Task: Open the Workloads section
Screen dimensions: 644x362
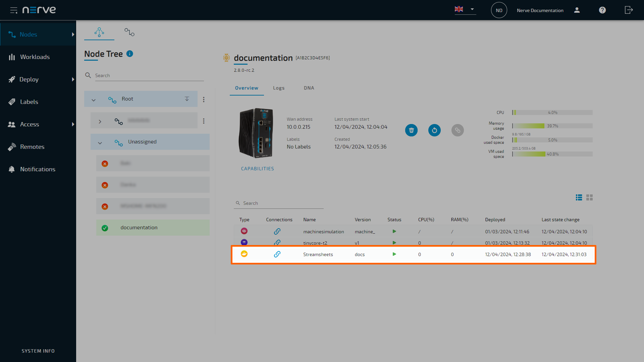Action: (35, 57)
